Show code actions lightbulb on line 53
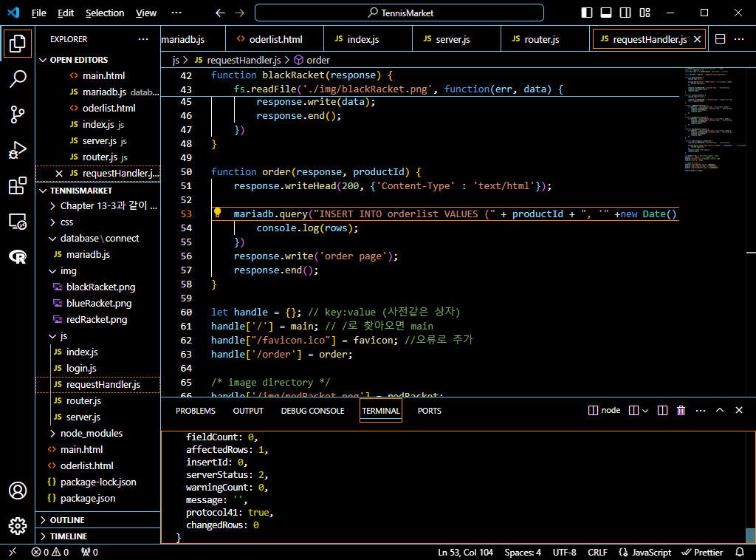The height and width of the screenshot is (560, 756). [x=218, y=213]
